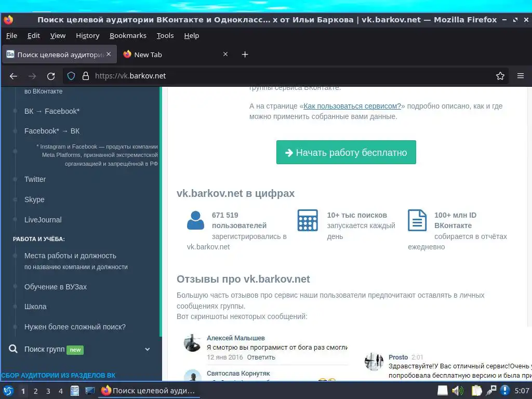Close the New Tab tab
The image size is (532, 399).
(225, 54)
